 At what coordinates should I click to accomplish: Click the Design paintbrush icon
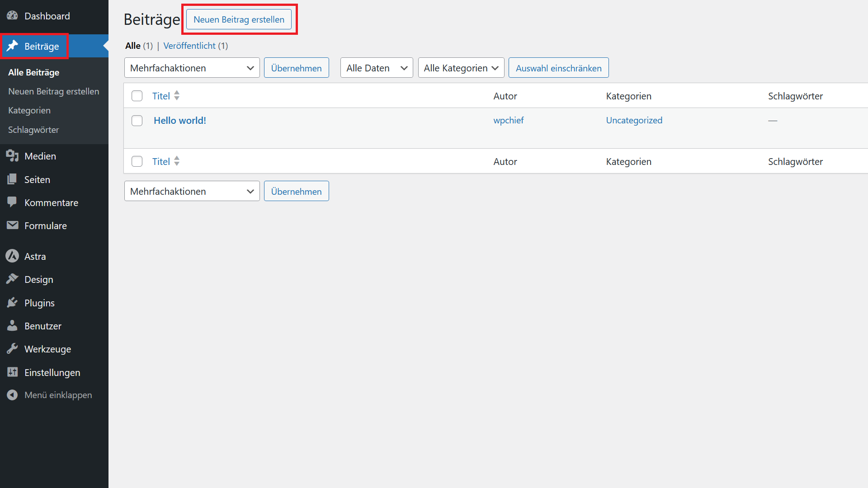click(x=12, y=279)
